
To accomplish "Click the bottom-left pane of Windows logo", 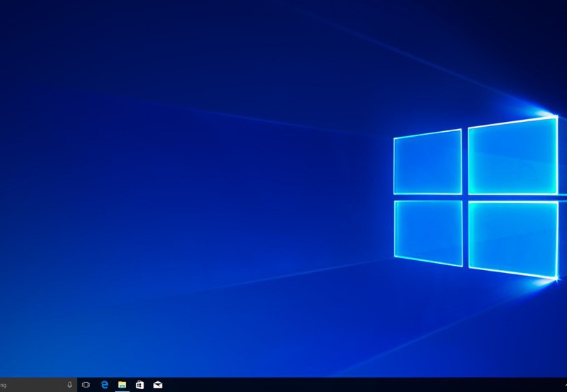I will 428,232.
